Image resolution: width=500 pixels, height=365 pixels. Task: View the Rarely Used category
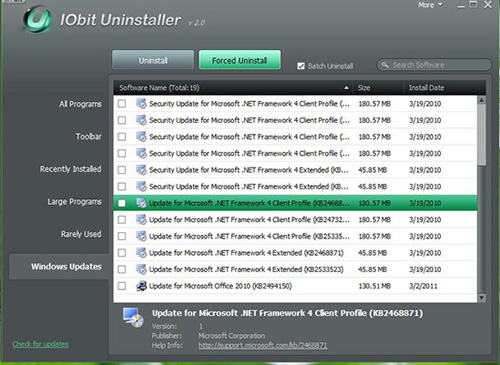(81, 234)
